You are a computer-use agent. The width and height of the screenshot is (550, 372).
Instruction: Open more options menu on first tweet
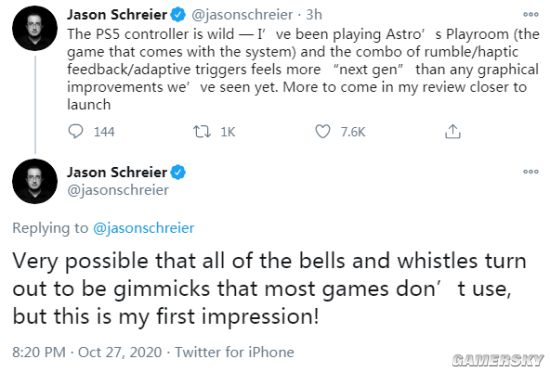tap(531, 14)
